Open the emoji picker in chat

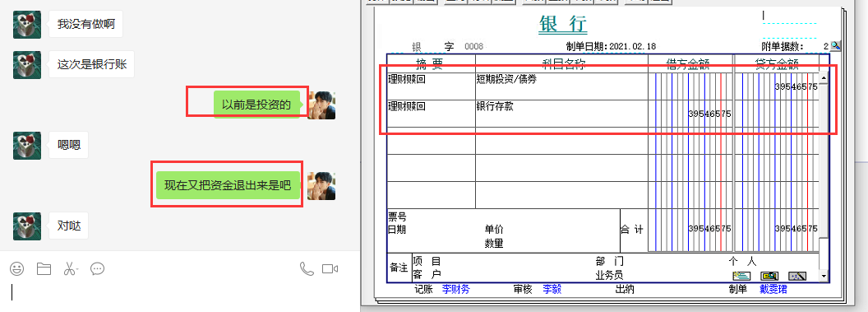[17, 268]
